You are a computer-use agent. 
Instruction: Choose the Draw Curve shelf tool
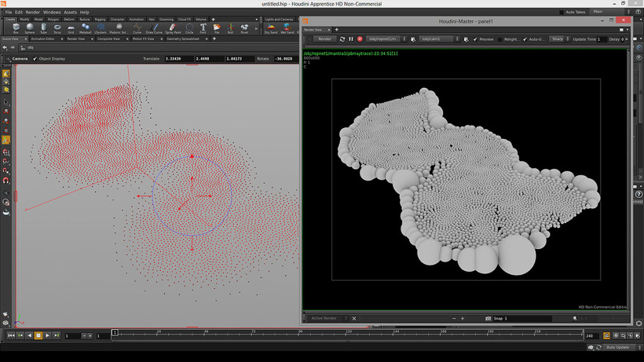coord(153,28)
